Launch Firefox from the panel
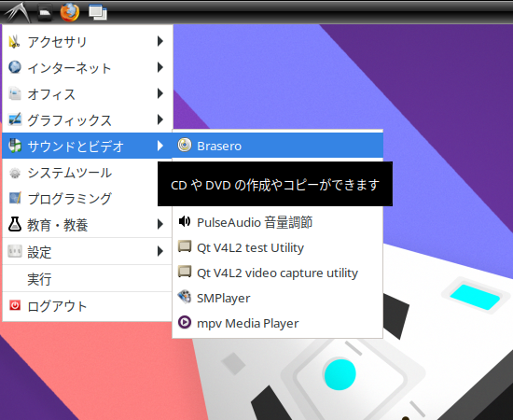The image size is (513, 420). pos(70,12)
